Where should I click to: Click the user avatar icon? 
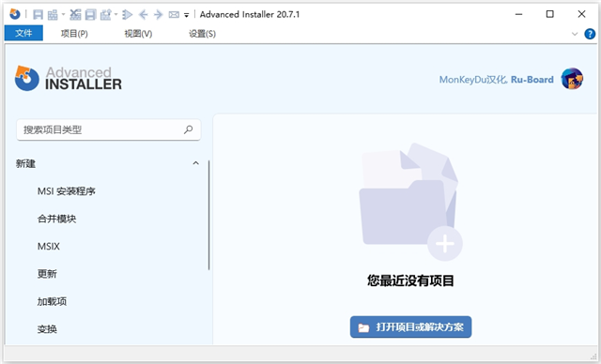click(x=572, y=79)
